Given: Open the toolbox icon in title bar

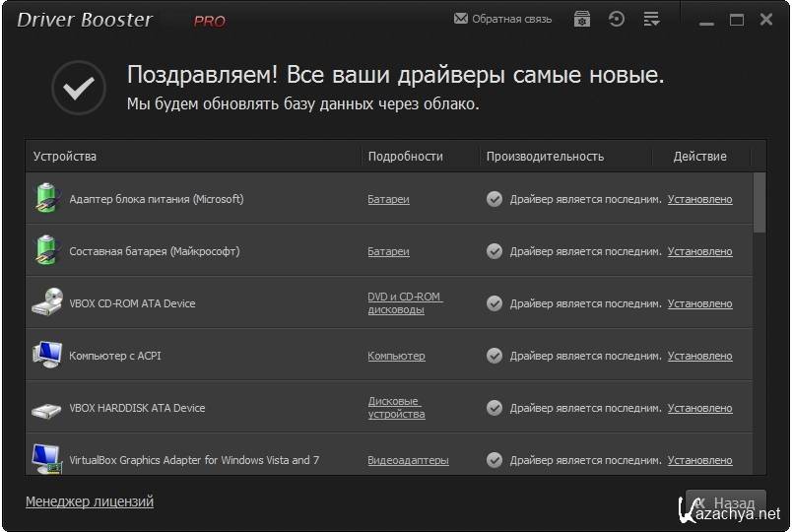Looking at the screenshot, I should point(582,19).
